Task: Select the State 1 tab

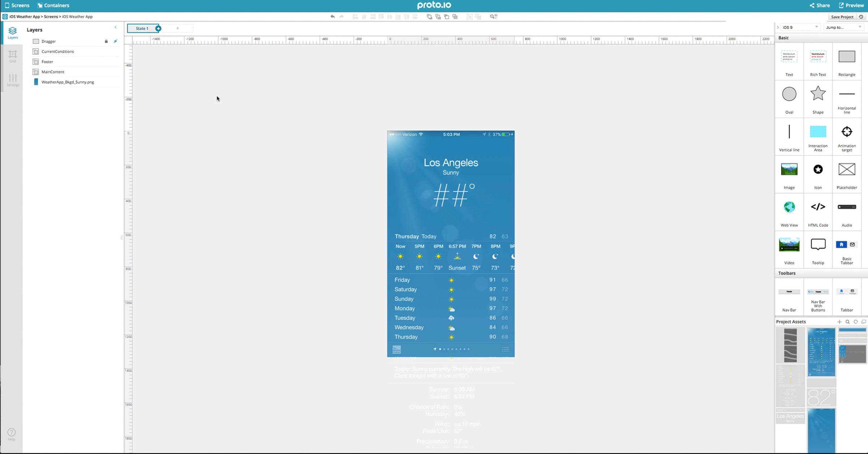Action: 142,28
